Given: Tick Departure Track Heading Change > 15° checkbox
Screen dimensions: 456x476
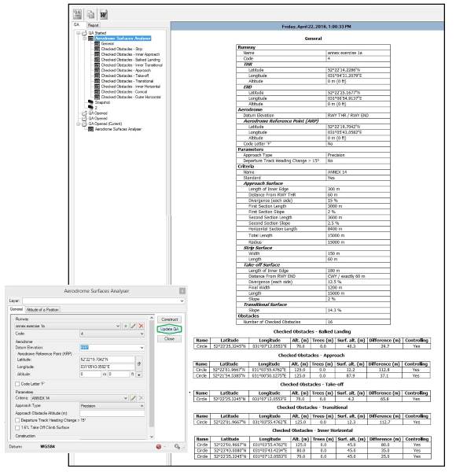Looking at the screenshot, I should [x=17, y=420].
